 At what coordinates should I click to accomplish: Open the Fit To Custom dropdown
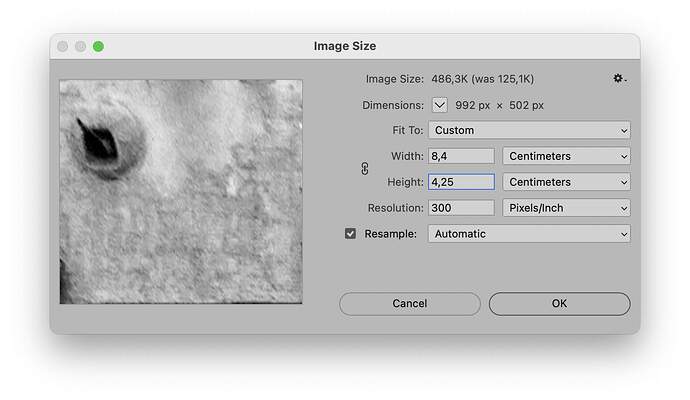coord(529,130)
